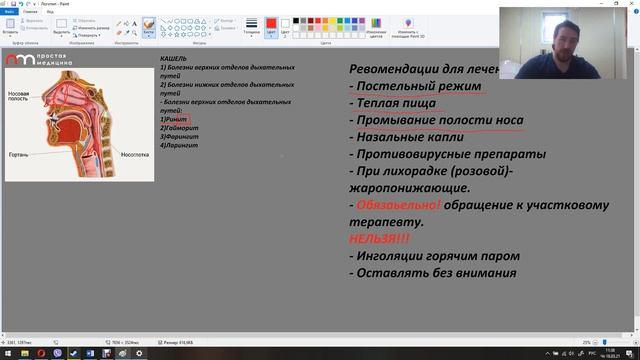Image resolution: width=640 pixels, height=360 pixels.
Task: Choose the oval shape in shapes gallery
Action: coord(177,21)
